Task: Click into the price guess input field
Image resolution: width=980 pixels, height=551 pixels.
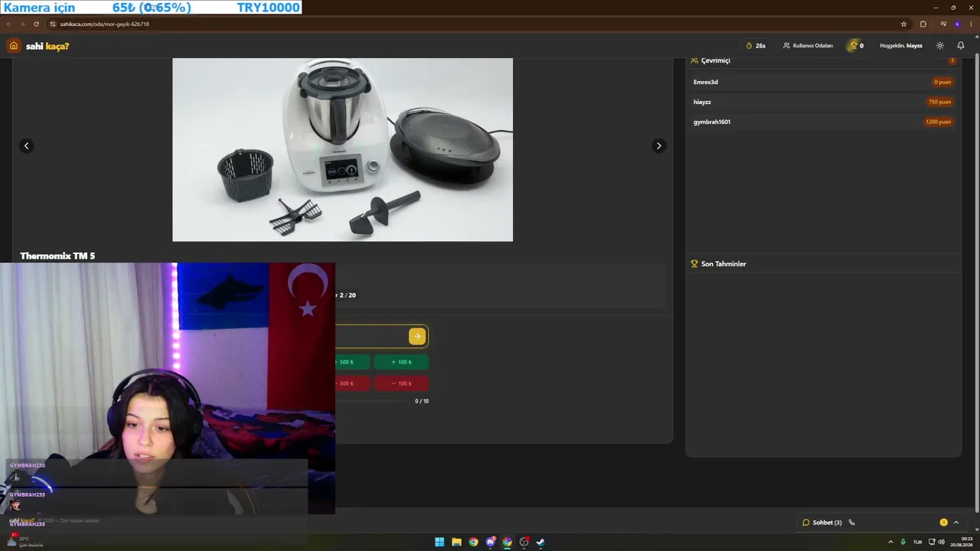Action: point(372,336)
